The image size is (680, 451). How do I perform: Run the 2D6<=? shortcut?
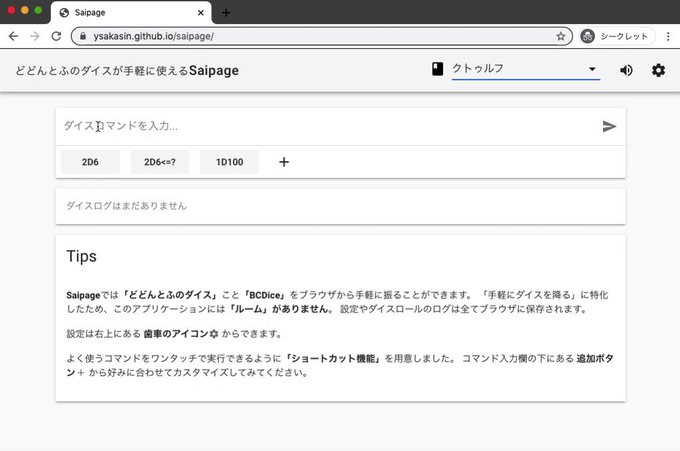point(160,162)
